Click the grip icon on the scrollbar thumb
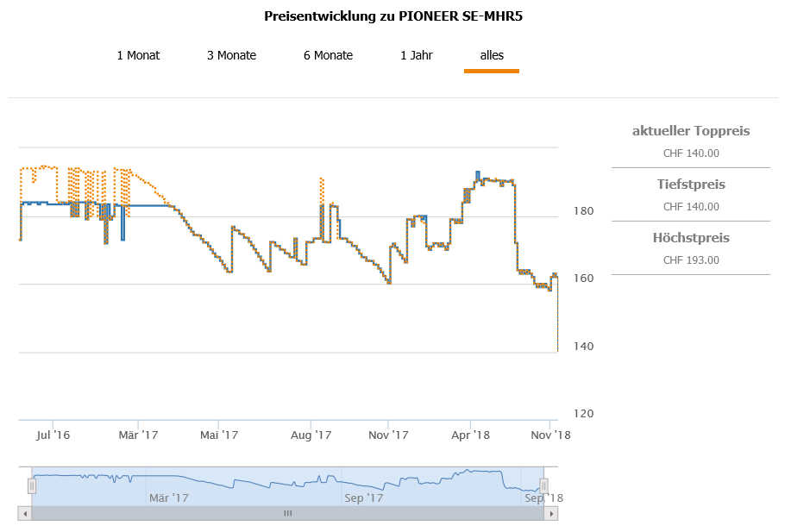 click(287, 513)
